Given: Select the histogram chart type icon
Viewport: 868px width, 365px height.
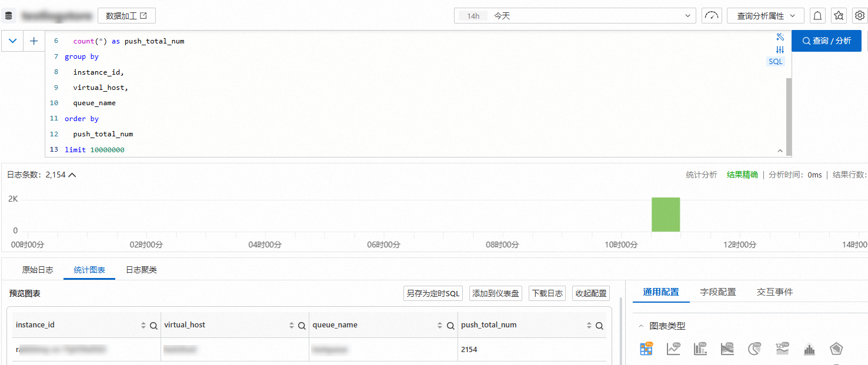Looking at the screenshot, I should click(809, 349).
